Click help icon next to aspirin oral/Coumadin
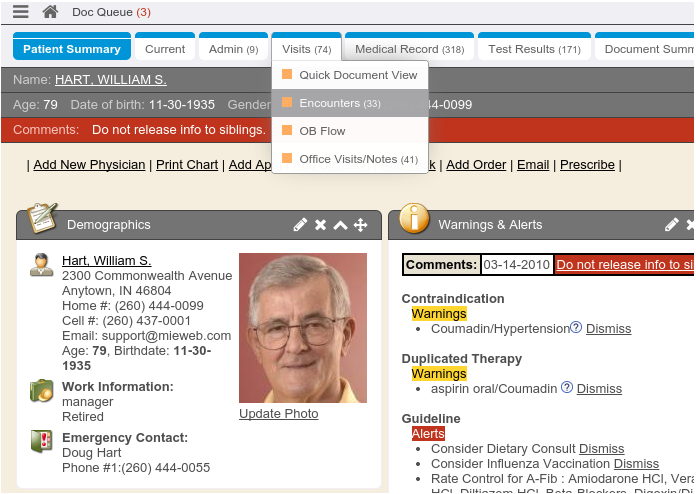Viewport: 696px width, 494px height. 567,388
